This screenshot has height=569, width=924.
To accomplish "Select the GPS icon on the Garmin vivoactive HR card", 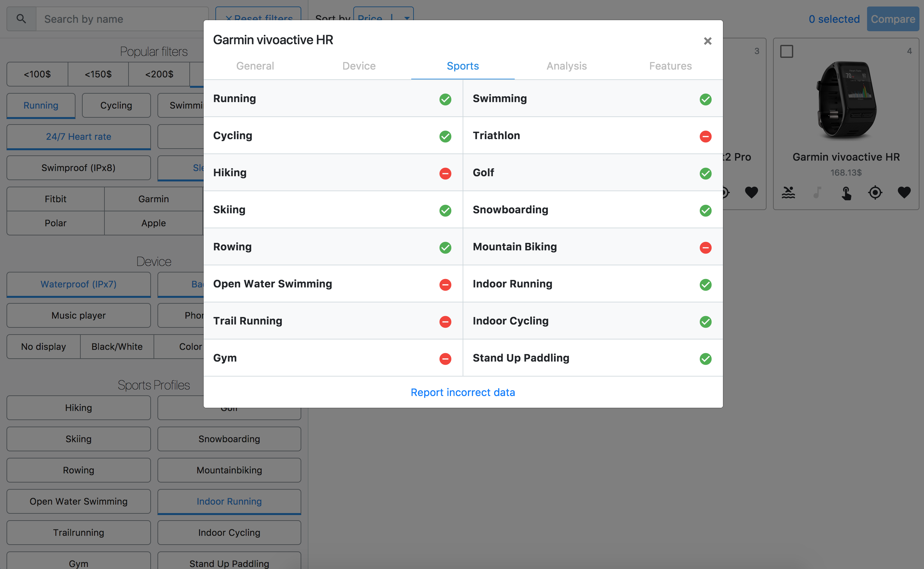I will tap(876, 193).
